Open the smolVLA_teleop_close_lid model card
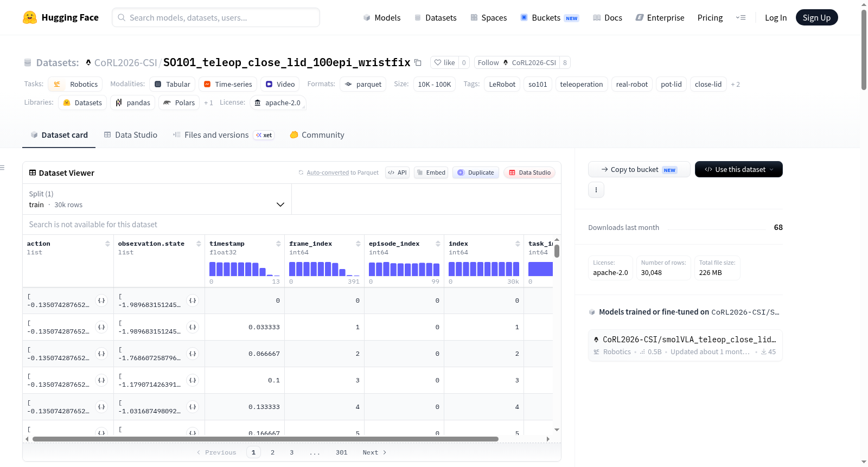The image size is (868, 467). click(685, 346)
